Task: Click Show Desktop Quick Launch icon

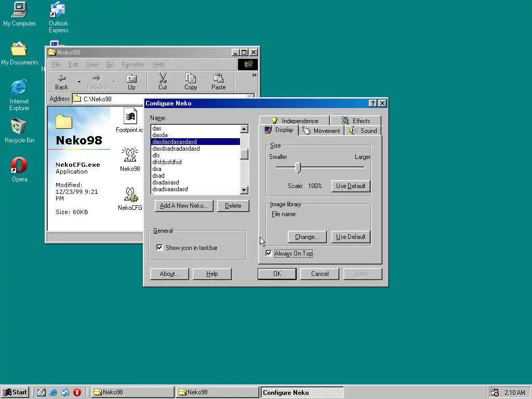Action: click(42, 392)
